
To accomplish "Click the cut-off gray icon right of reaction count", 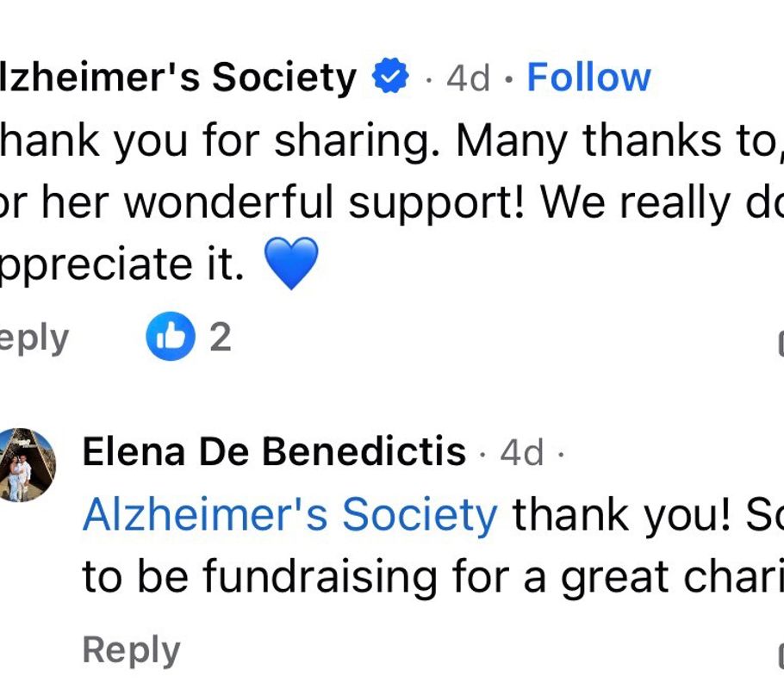I will tap(780, 342).
